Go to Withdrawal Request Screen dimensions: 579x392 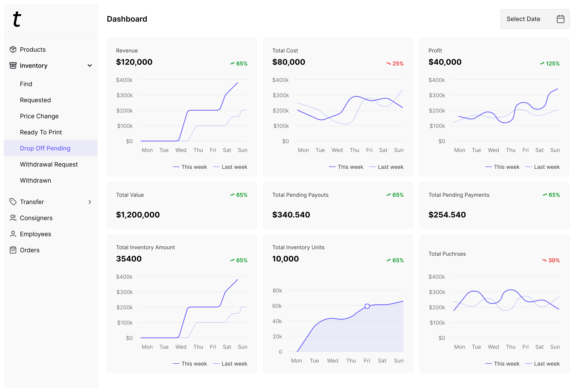49,164
